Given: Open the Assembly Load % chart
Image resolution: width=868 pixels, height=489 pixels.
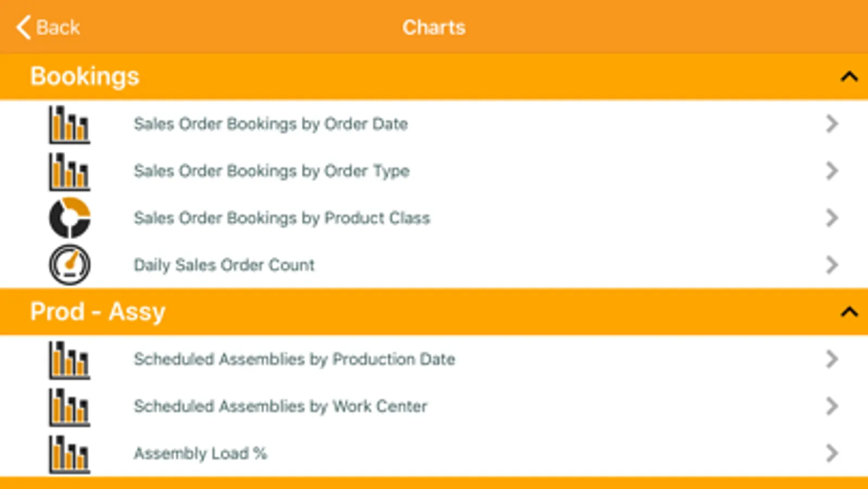Looking at the screenshot, I should tap(200, 453).
